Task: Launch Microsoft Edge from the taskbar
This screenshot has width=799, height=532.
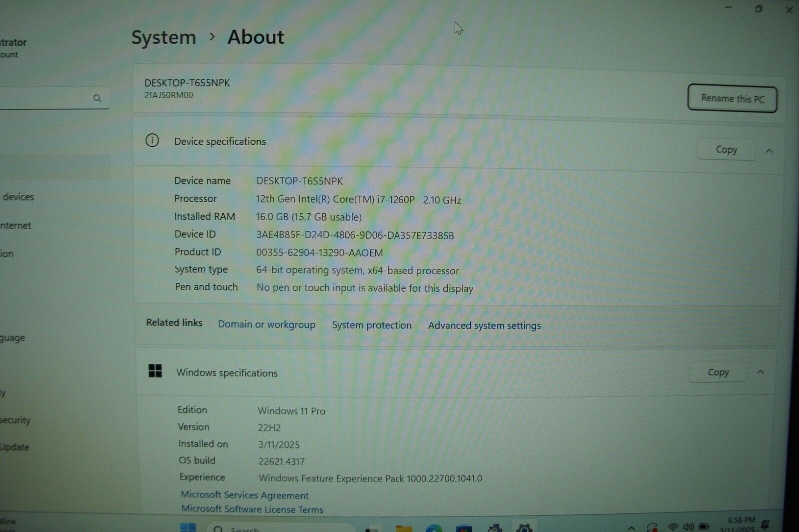Action: click(434, 528)
